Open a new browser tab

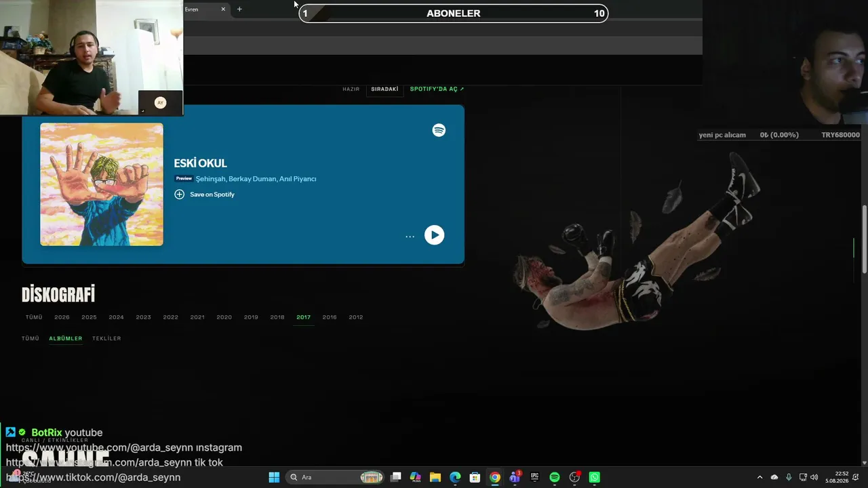[x=239, y=9]
